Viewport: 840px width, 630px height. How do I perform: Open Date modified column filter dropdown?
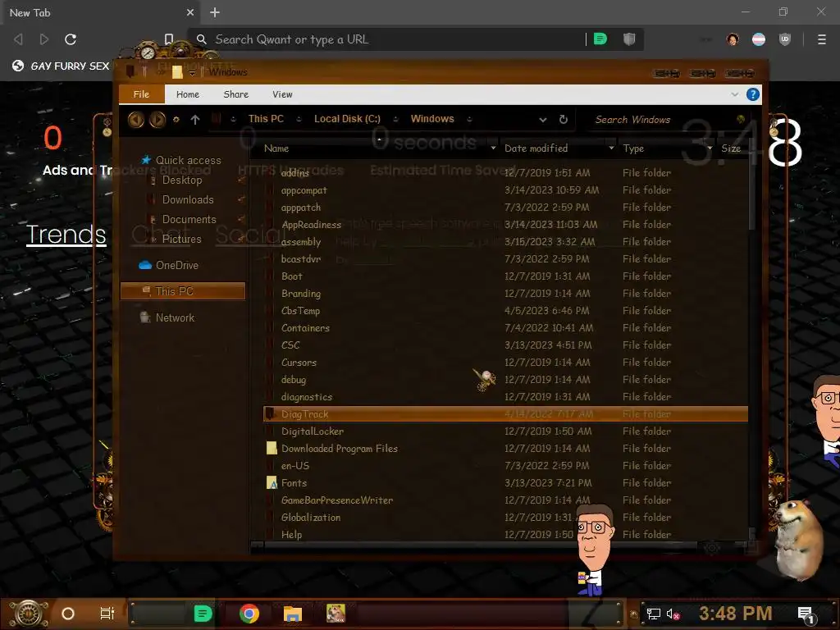(x=611, y=148)
